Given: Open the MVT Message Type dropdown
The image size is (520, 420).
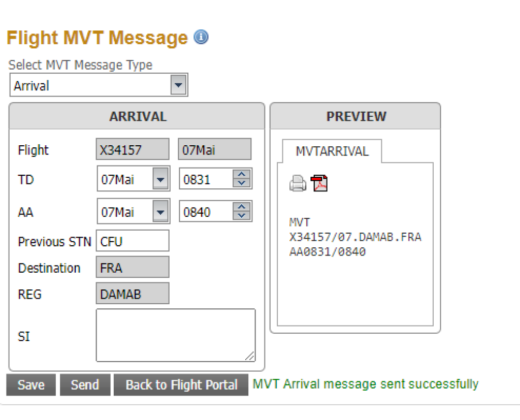Looking at the screenshot, I should tap(178, 85).
